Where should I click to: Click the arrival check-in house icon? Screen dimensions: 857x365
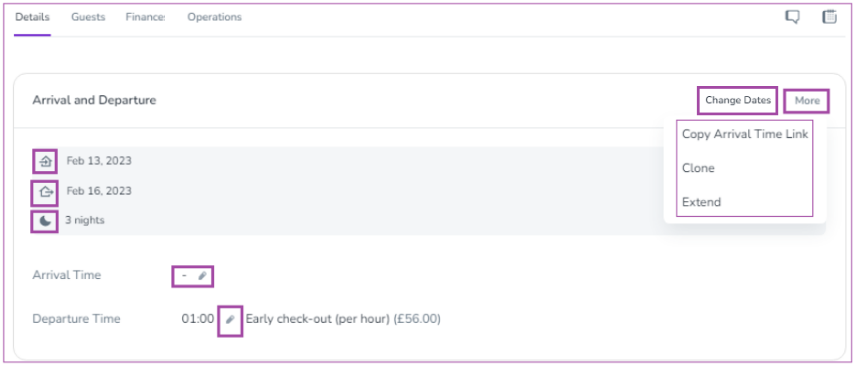click(x=45, y=161)
